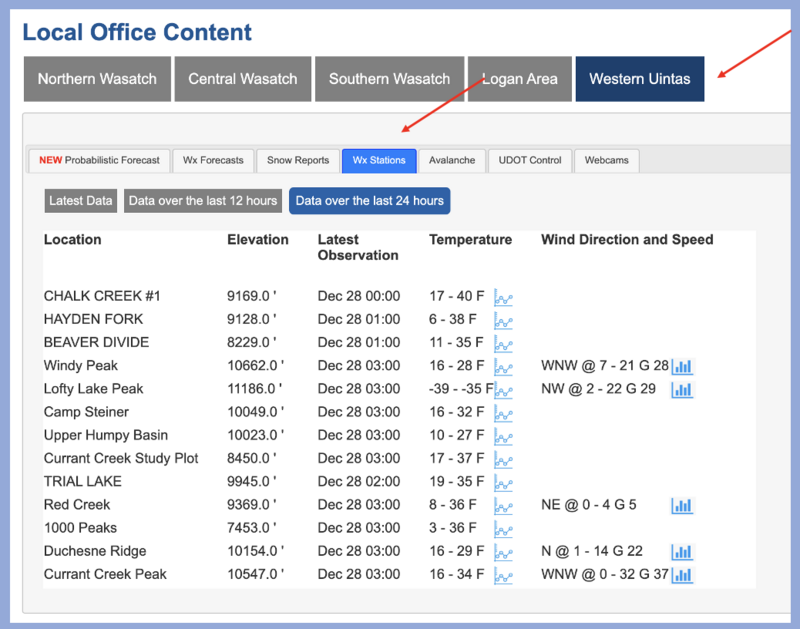Open the Probabilistic Forecast tab
Viewport: 800px width, 629px height.
click(x=99, y=160)
